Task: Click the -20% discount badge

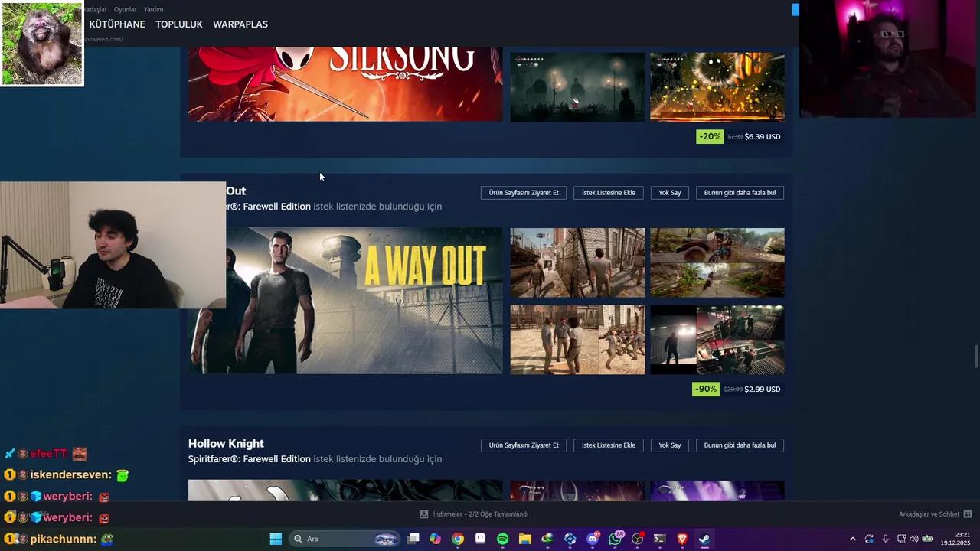Action: tap(710, 136)
